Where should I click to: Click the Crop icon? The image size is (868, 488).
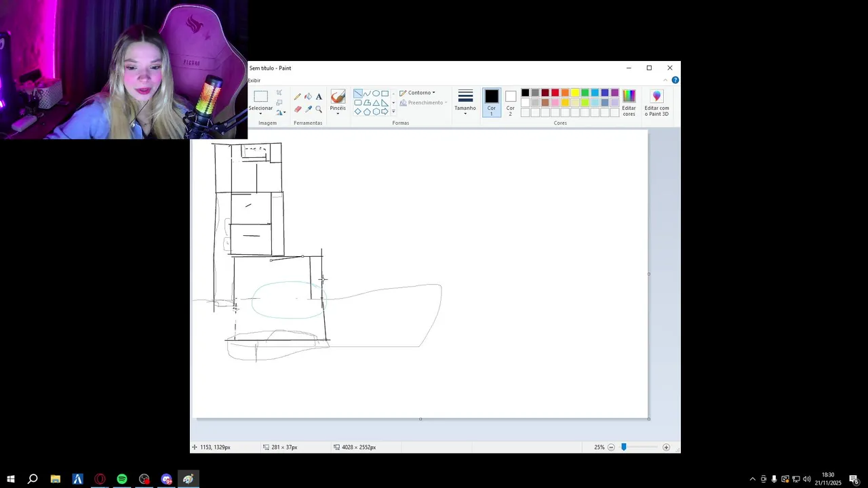pos(279,92)
